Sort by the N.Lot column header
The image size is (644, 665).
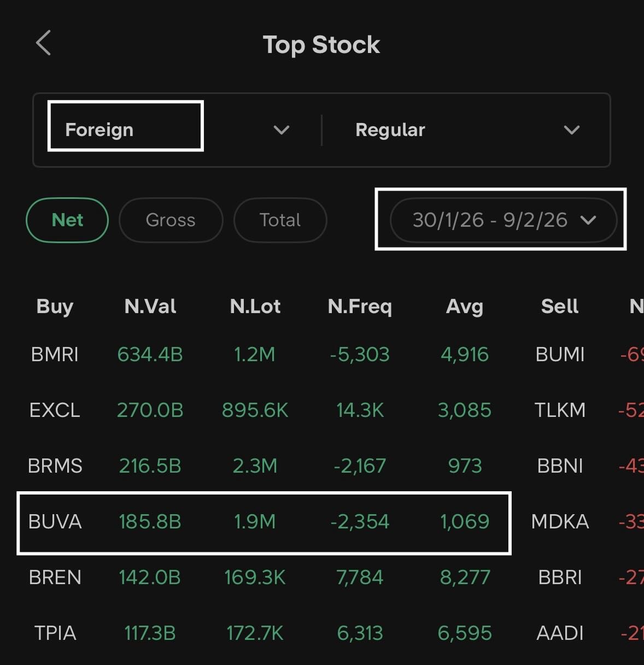point(255,307)
